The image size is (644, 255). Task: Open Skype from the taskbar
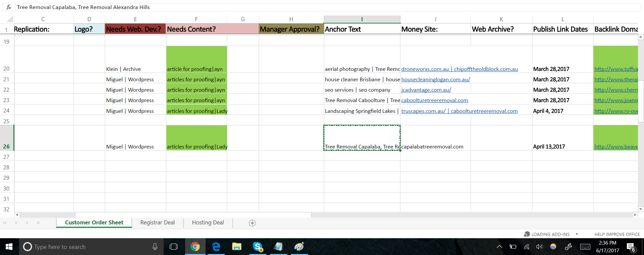point(258,247)
